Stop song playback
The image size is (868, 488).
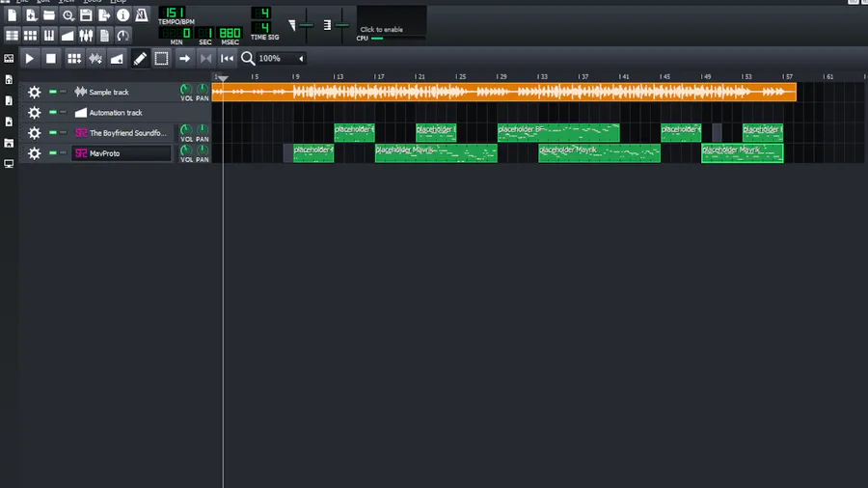point(51,58)
